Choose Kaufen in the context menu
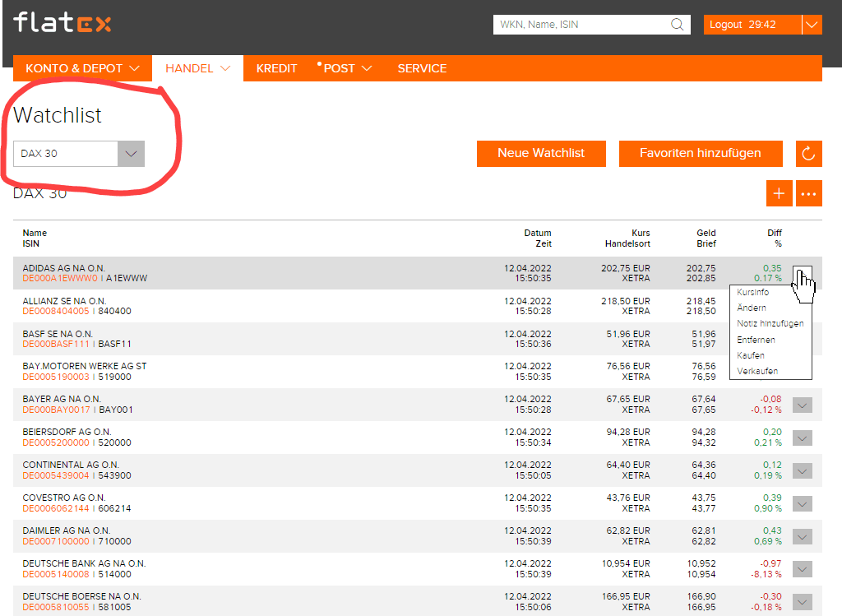 point(750,355)
